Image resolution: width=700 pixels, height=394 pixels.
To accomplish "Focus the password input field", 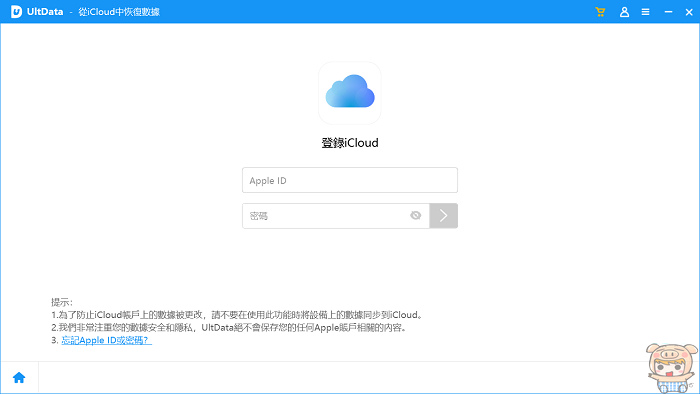I will click(x=336, y=216).
